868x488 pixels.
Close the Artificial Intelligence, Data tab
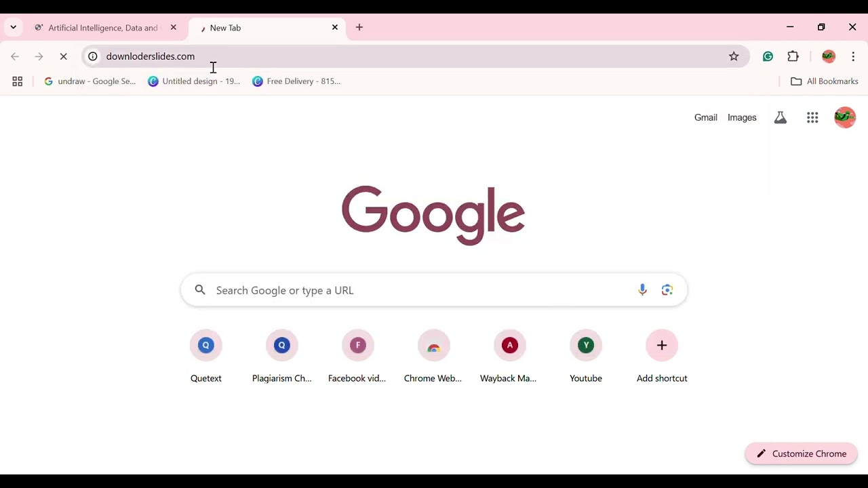tap(174, 28)
